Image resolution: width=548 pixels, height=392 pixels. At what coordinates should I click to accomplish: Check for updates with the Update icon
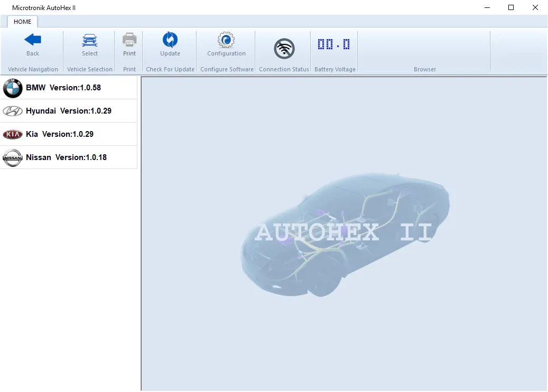170,40
